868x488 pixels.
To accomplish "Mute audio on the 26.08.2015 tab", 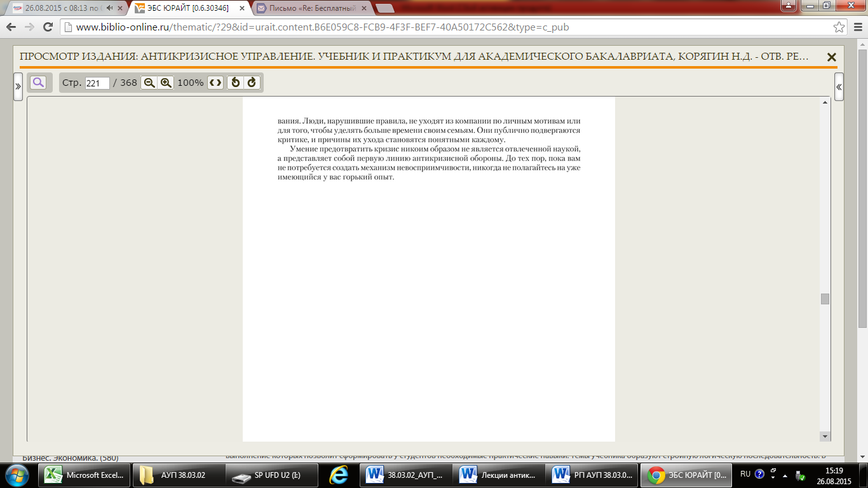I will click(x=110, y=8).
